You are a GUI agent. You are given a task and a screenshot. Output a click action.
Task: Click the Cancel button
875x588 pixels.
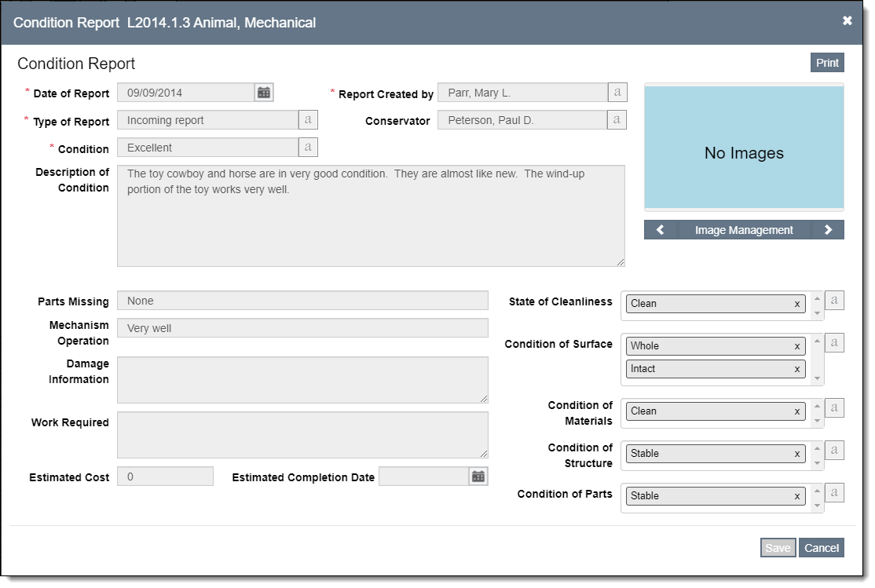(821, 548)
